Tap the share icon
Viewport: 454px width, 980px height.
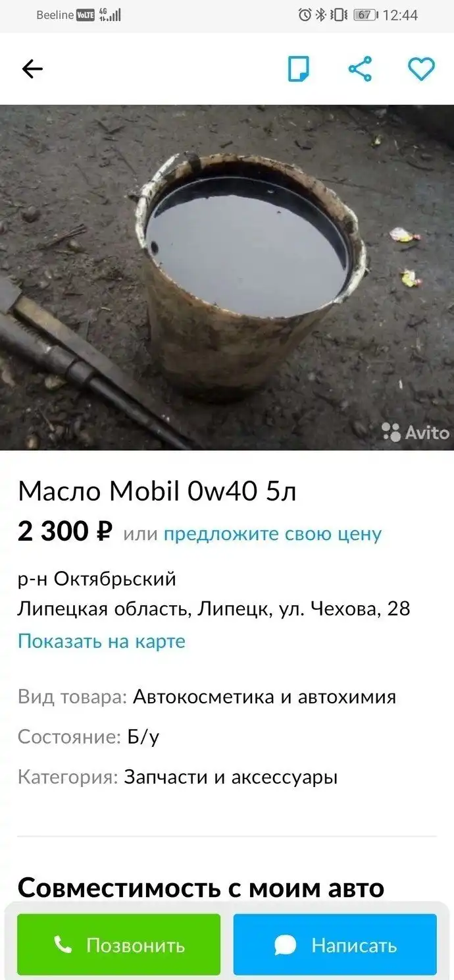click(360, 68)
